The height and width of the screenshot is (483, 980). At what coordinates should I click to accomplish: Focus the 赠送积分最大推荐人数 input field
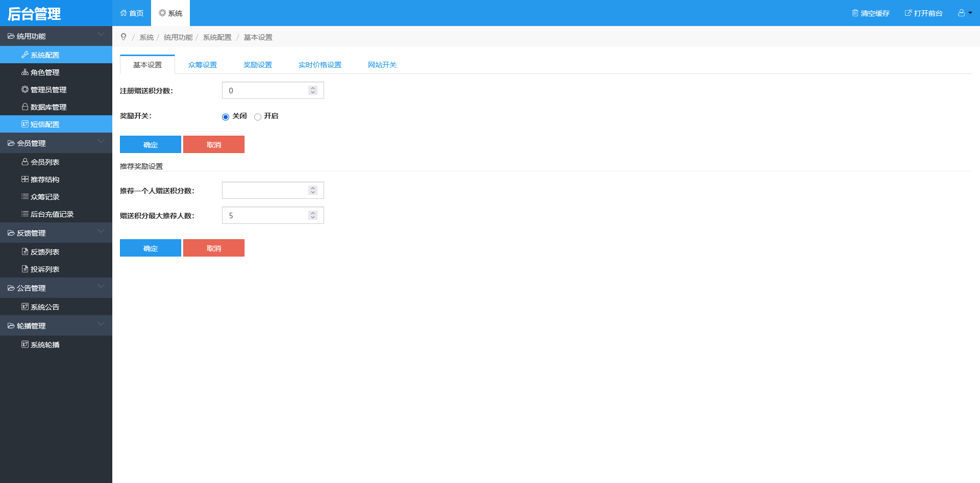click(273, 215)
